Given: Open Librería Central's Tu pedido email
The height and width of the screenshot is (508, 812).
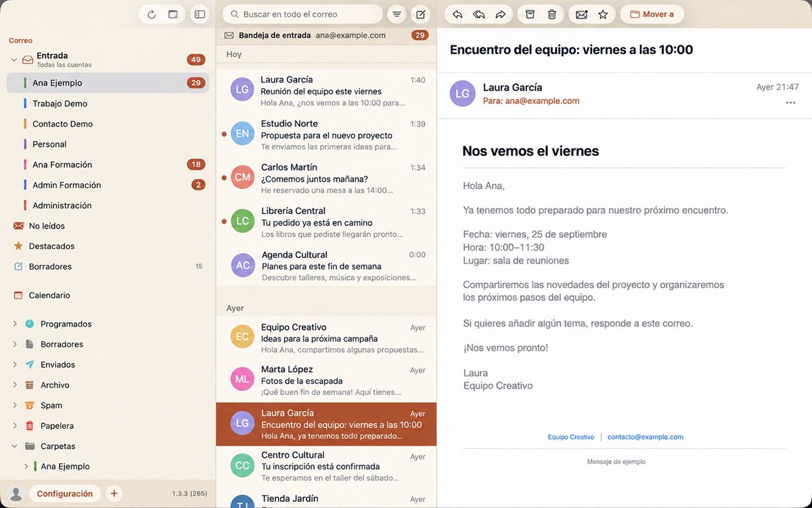Looking at the screenshot, I should click(x=326, y=221).
